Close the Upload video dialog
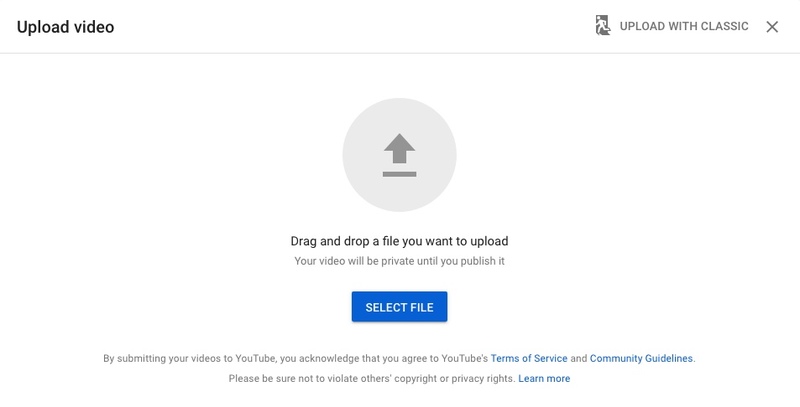800x407 pixels. pos(772,27)
